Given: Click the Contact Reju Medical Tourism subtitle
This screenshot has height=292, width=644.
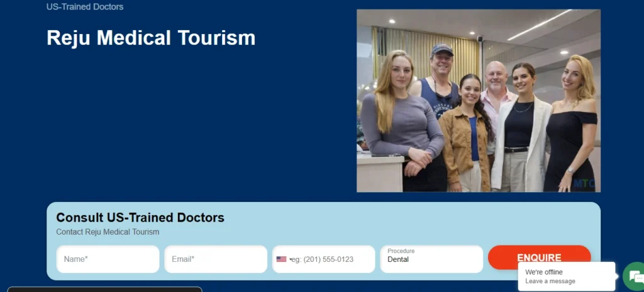Looking at the screenshot, I should tap(108, 232).
